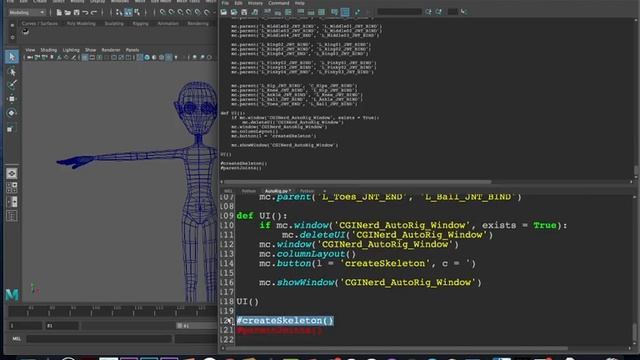Switch to two-pane side-by-side layout
The height and width of the screenshot is (360, 640).
(x=12, y=202)
